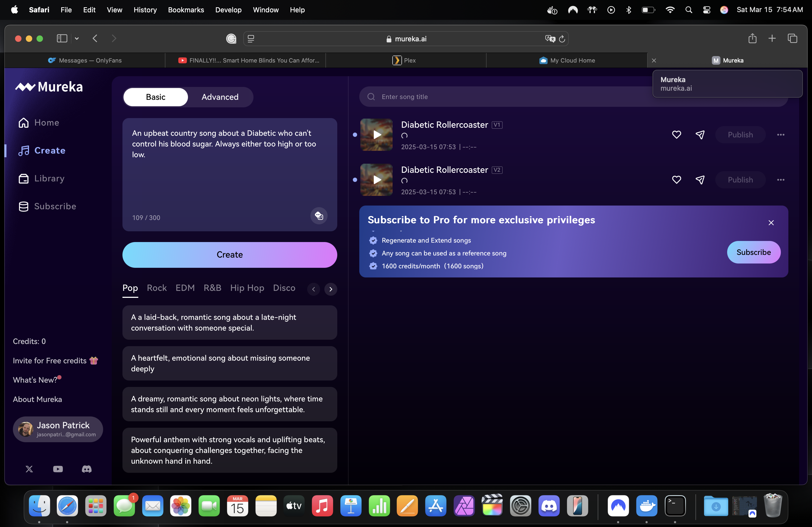The image size is (812, 527).
Task: Publish Diabetic Rollercoaster V1
Action: pyautogui.click(x=740, y=135)
